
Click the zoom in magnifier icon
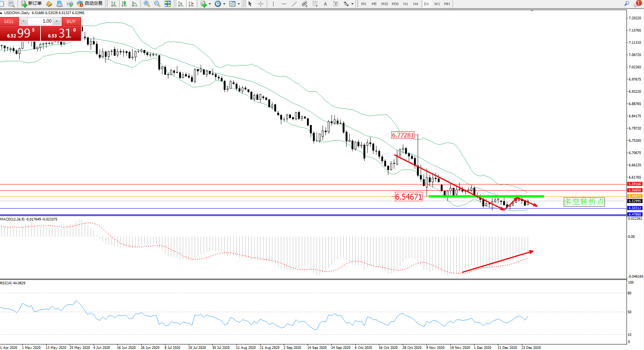point(146,4)
